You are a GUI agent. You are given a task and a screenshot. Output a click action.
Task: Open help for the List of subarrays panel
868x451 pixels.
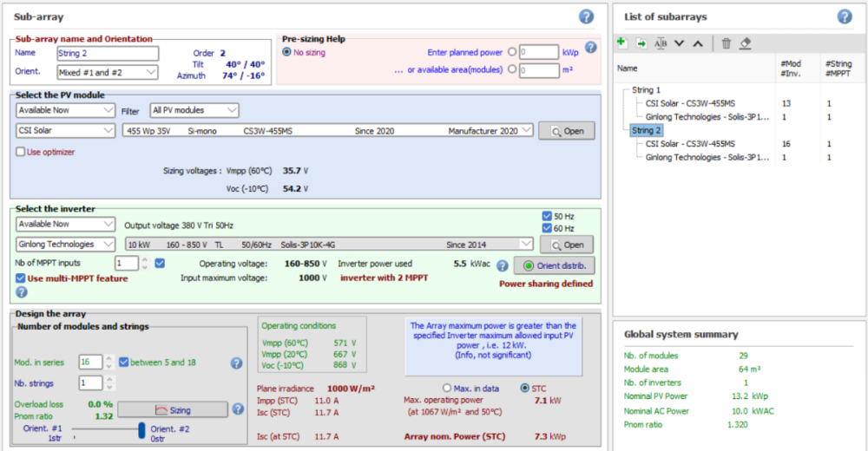(x=844, y=16)
